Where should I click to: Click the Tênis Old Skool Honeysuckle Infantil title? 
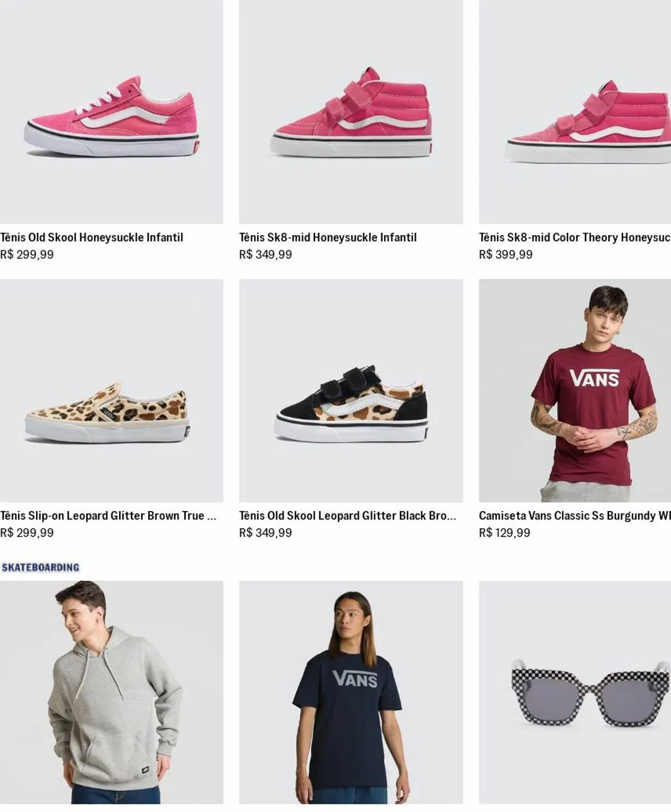click(92, 237)
